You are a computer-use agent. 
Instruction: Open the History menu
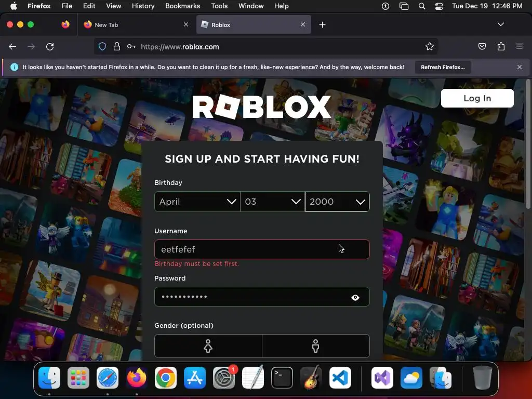tap(143, 6)
